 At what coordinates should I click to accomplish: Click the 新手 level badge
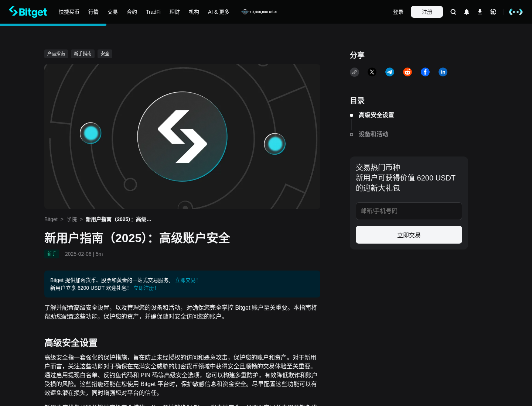coord(52,254)
